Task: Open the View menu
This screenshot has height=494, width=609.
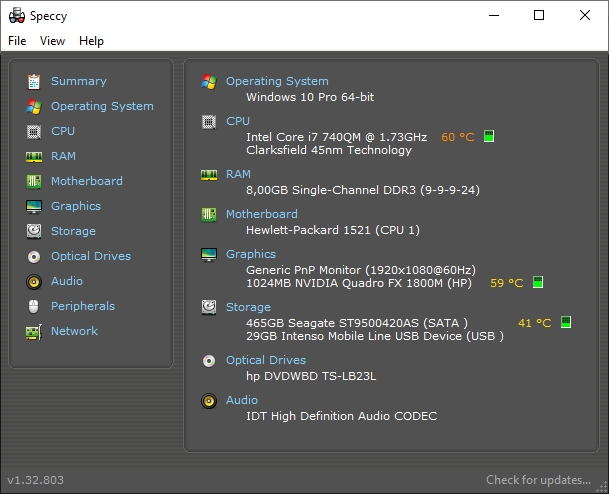Action: pos(52,41)
